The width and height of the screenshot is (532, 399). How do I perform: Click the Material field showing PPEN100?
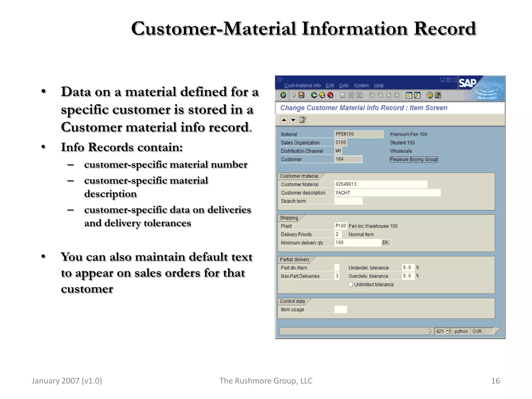359,134
